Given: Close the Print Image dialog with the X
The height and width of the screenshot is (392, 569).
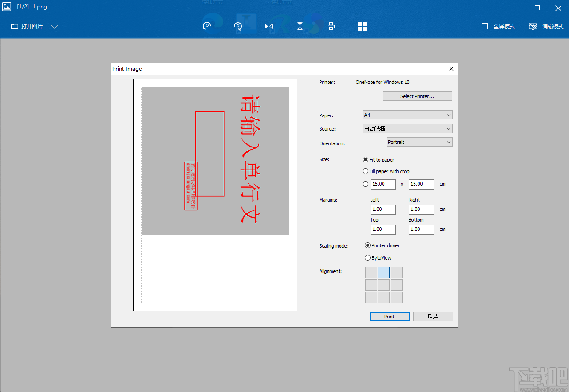Looking at the screenshot, I should point(451,69).
